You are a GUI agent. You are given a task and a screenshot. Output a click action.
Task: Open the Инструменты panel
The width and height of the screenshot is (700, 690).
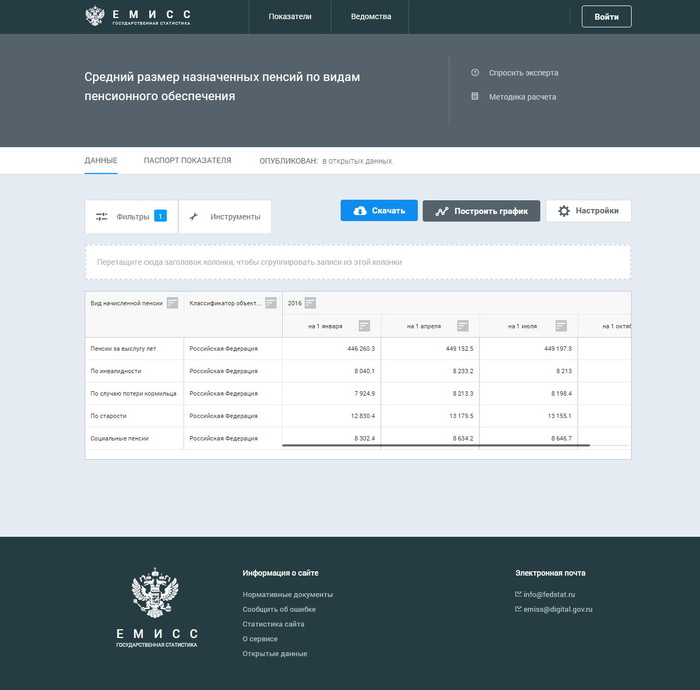(225, 216)
